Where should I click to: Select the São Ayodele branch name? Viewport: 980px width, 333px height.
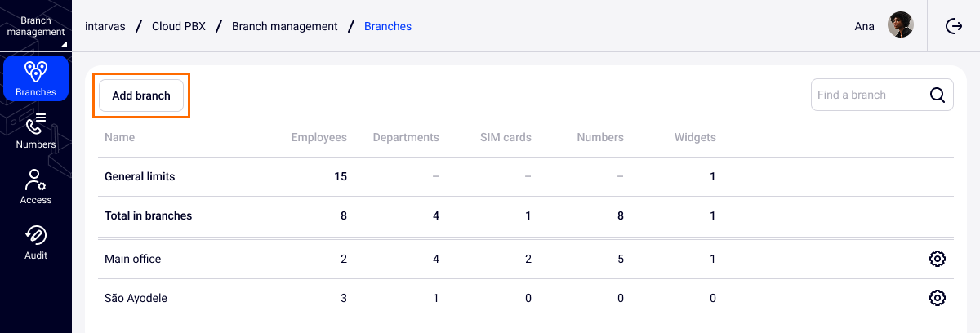[136, 298]
